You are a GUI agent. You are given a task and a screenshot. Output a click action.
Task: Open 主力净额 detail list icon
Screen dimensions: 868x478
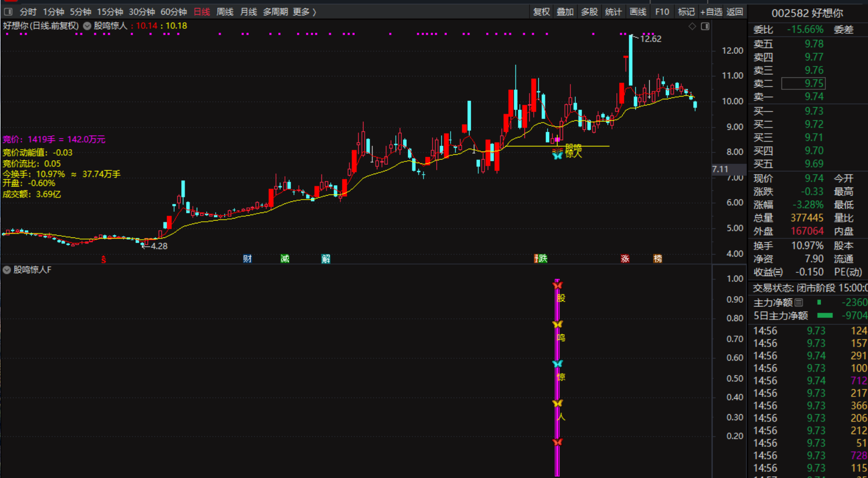pyautogui.click(x=799, y=302)
